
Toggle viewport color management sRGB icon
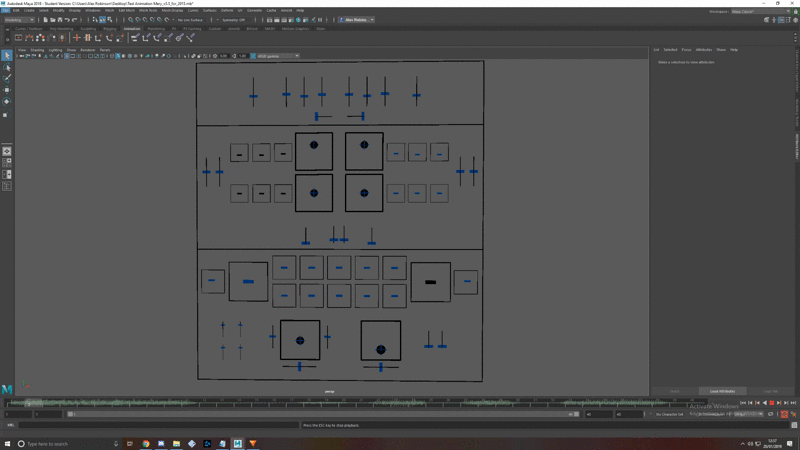pyautogui.click(x=253, y=56)
